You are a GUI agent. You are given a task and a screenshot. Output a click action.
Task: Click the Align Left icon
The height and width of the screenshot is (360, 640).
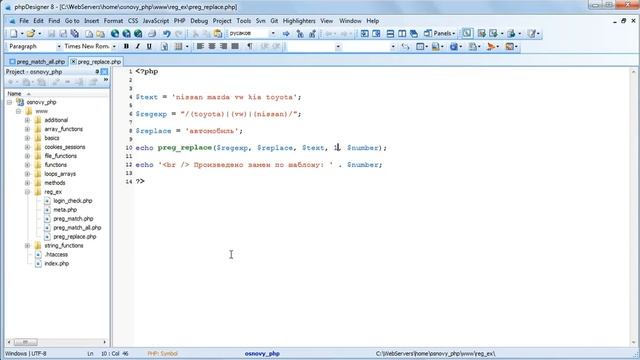click(x=200, y=47)
